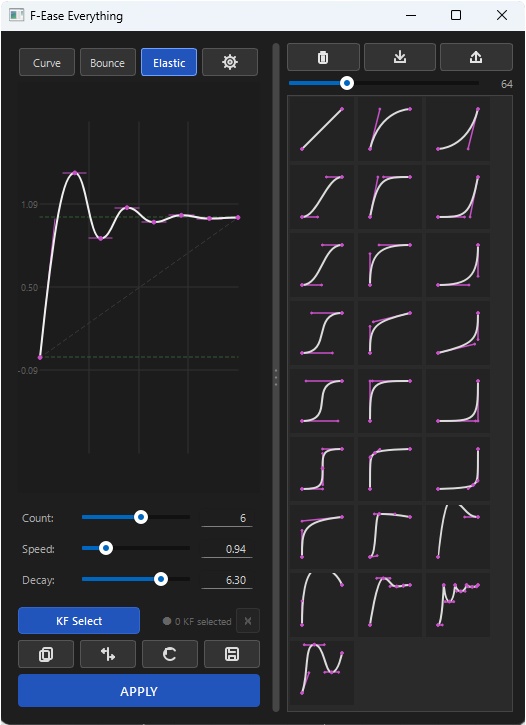Click the KF Select button
This screenshot has height=725, width=526.
click(79, 621)
